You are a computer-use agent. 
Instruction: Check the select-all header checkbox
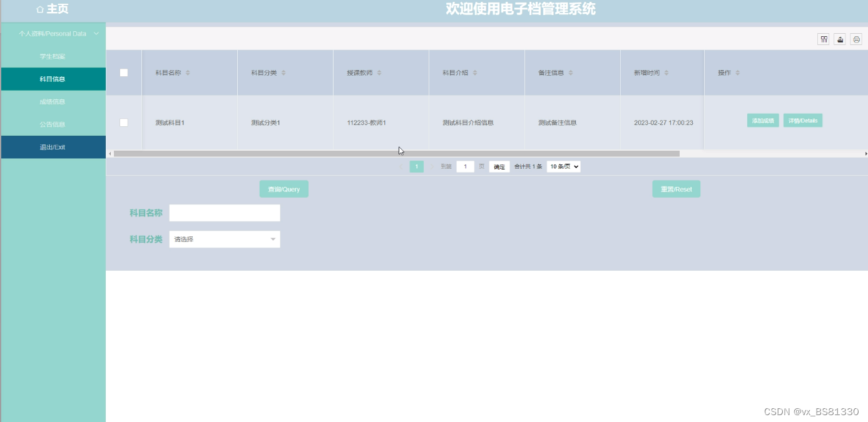[x=124, y=73]
